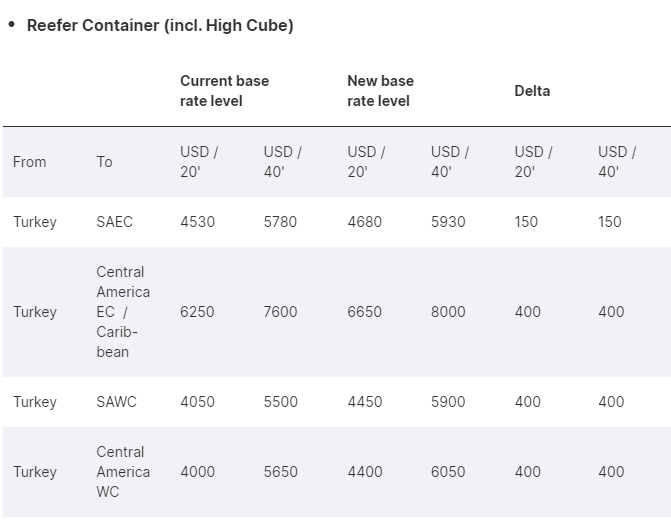This screenshot has height=521, width=671.
Task: Click the From column header
Action: coord(30,162)
